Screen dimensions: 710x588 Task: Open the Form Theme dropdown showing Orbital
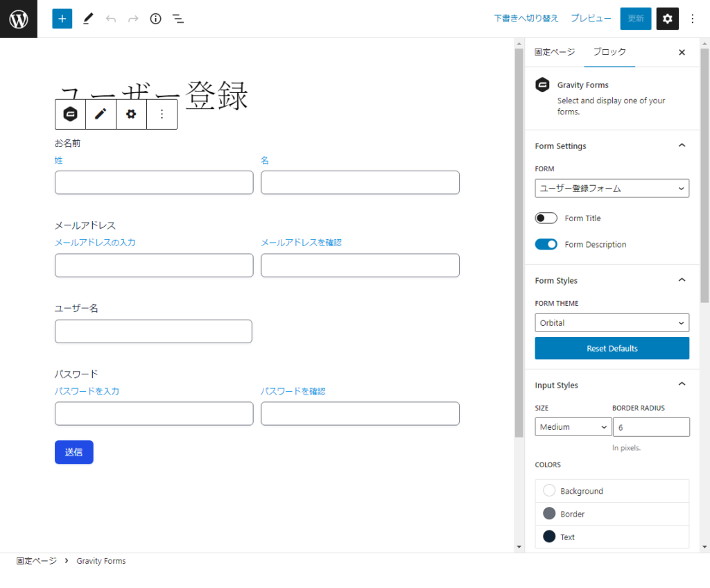pos(612,323)
